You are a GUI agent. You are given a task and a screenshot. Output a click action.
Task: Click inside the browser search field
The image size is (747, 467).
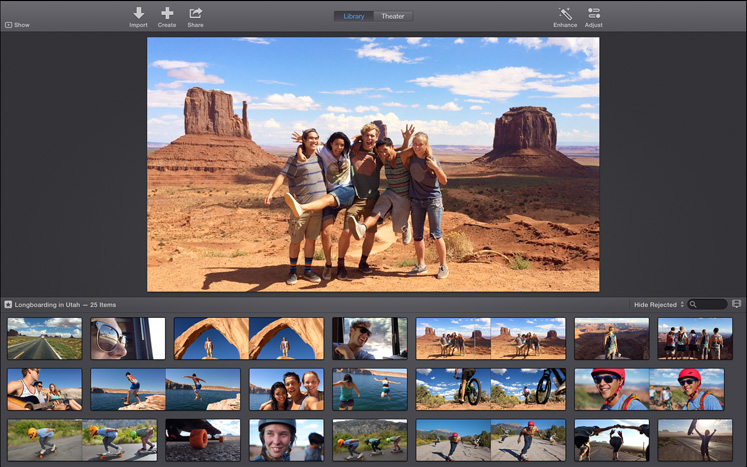point(711,304)
